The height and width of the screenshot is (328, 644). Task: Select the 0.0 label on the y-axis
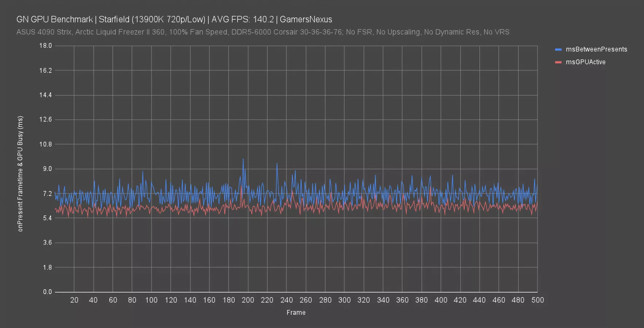click(47, 292)
